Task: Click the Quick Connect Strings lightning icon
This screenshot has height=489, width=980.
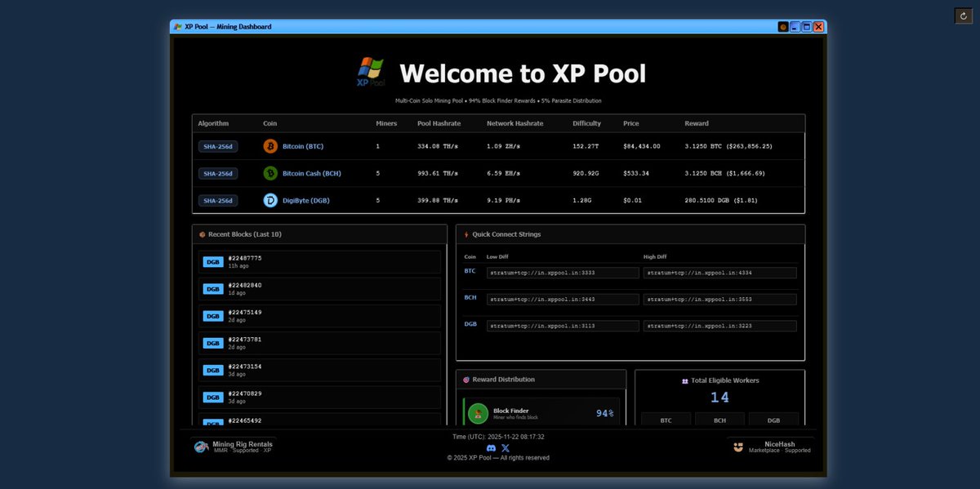Action: pyautogui.click(x=466, y=234)
